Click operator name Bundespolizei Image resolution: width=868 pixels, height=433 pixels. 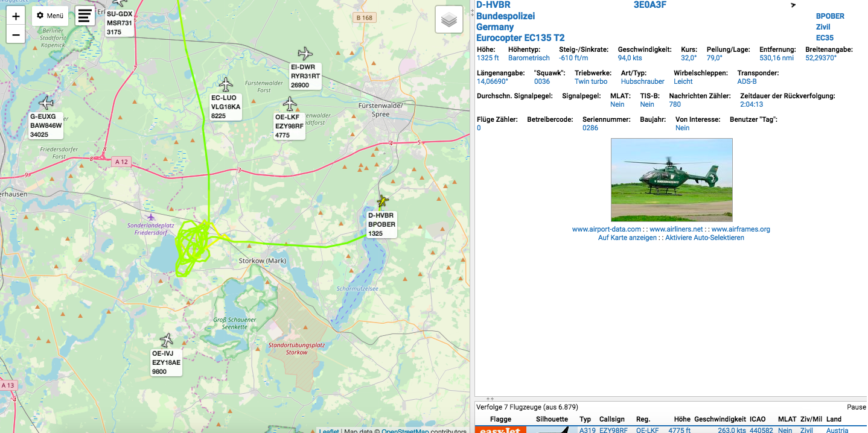pyautogui.click(x=505, y=16)
